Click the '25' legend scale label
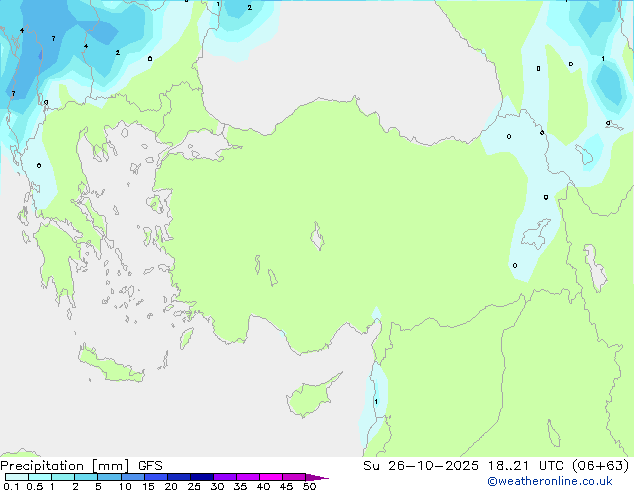Image resolution: width=634 pixels, height=490 pixels. (x=194, y=486)
